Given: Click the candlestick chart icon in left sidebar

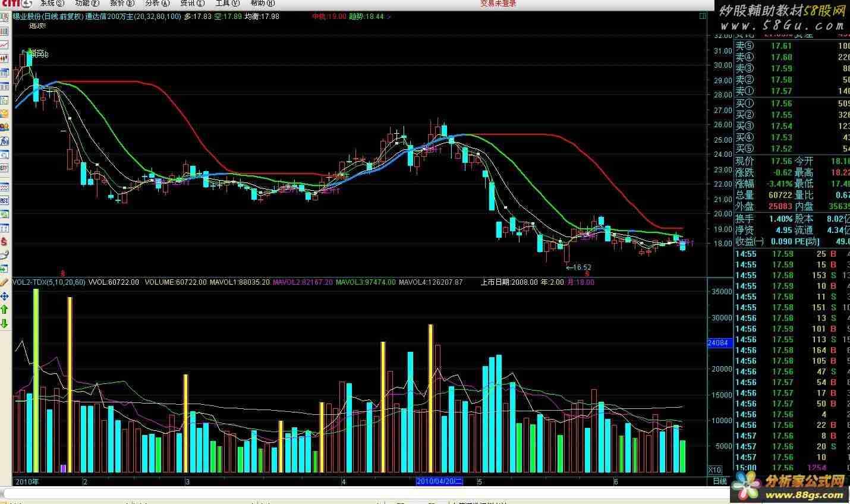Looking at the screenshot, I should click(5, 59).
